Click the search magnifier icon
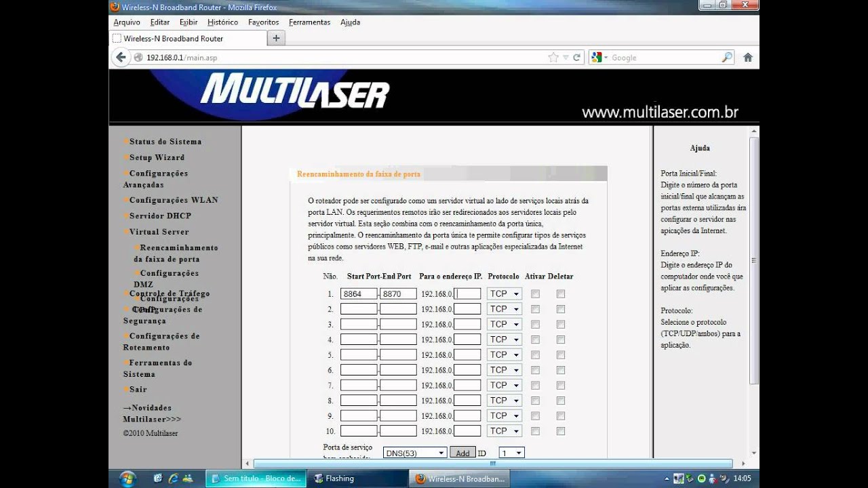The image size is (868, 488). tap(727, 58)
